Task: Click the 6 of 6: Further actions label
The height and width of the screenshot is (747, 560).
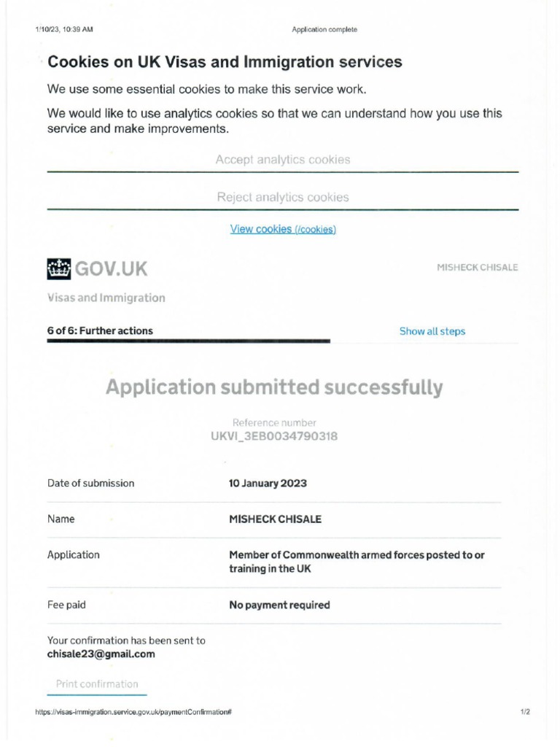Action: point(100,330)
